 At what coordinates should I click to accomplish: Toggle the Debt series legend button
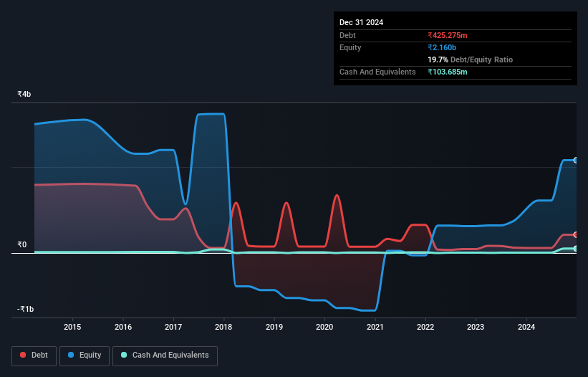34,355
